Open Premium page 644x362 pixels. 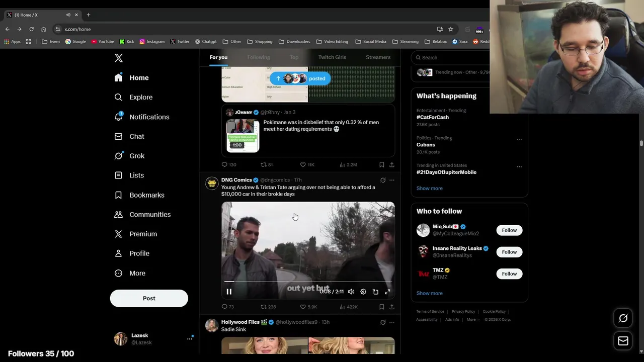coord(136,234)
